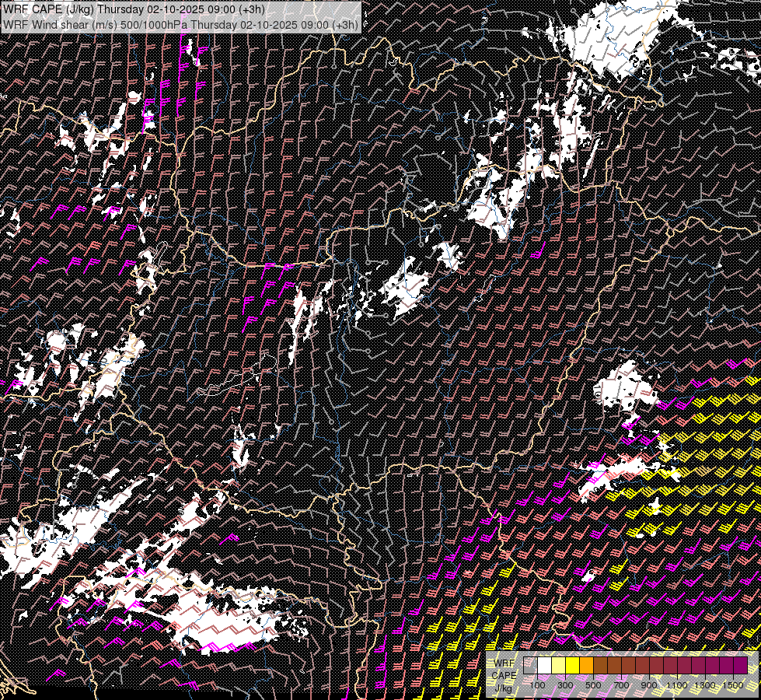The height and width of the screenshot is (700, 761).
Task: Click the 1100 label on the colorbar
Action: click(677, 685)
